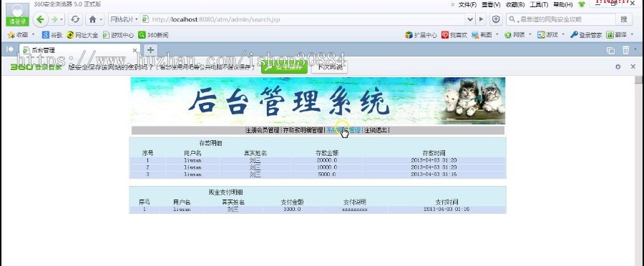Click the 5000.0 deposit amount cell
Image resolution: width=644 pixels, height=266 pixels.
(327, 174)
